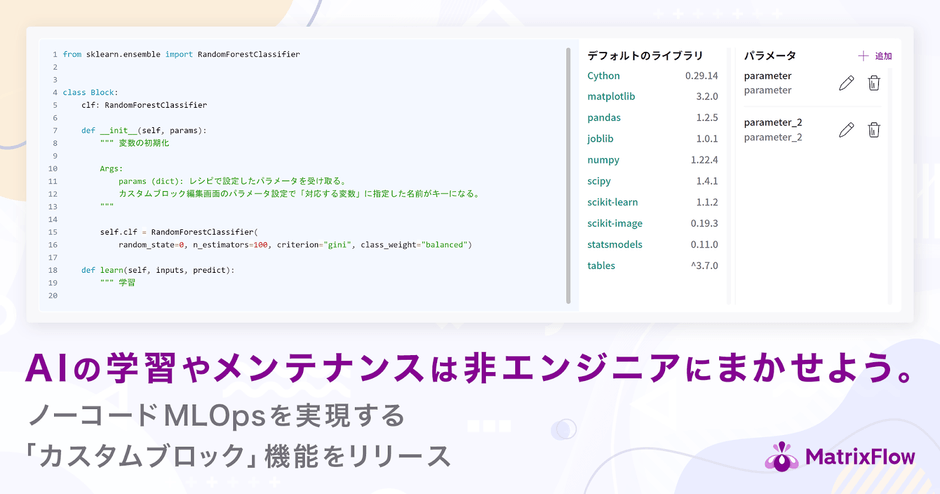Click the 学習 docstring on line 19

118,282
